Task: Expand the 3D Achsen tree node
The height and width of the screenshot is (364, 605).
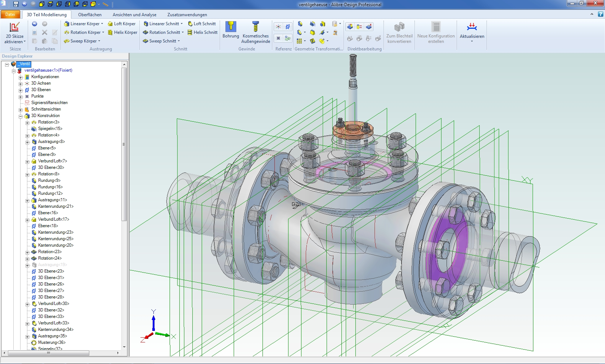Action: (x=21, y=84)
